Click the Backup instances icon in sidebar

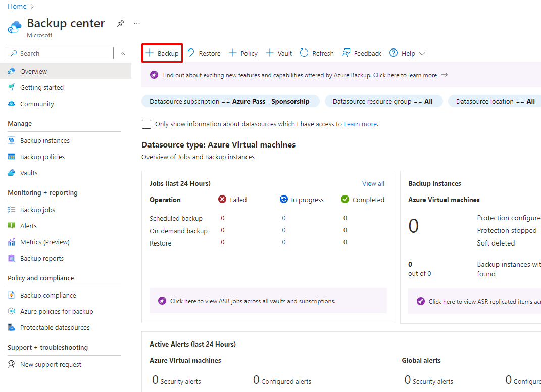tap(12, 140)
